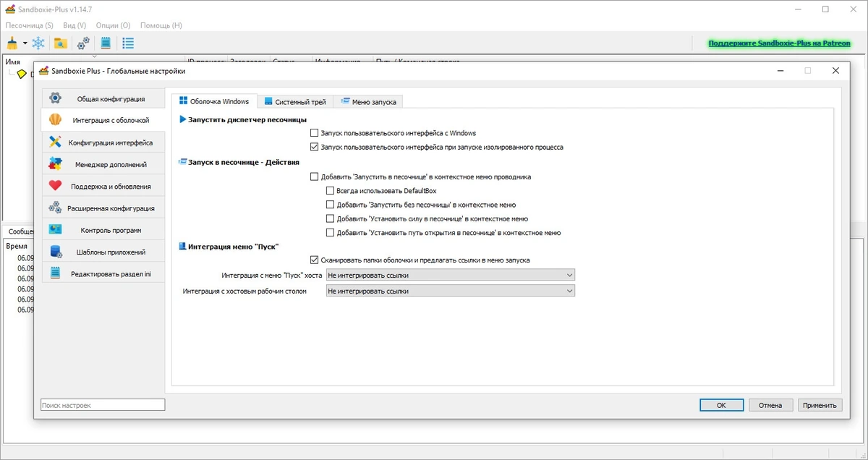Toggle Всегда использовать DefaultBox checkbox
The image size is (868, 460).
click(x=331, y=191)
